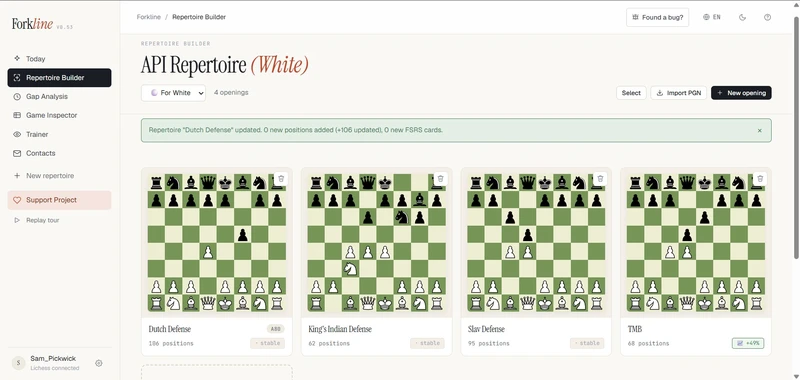Open Contacts in the sidebar
This screenshot has height=380, width=800.
point(59,153)
